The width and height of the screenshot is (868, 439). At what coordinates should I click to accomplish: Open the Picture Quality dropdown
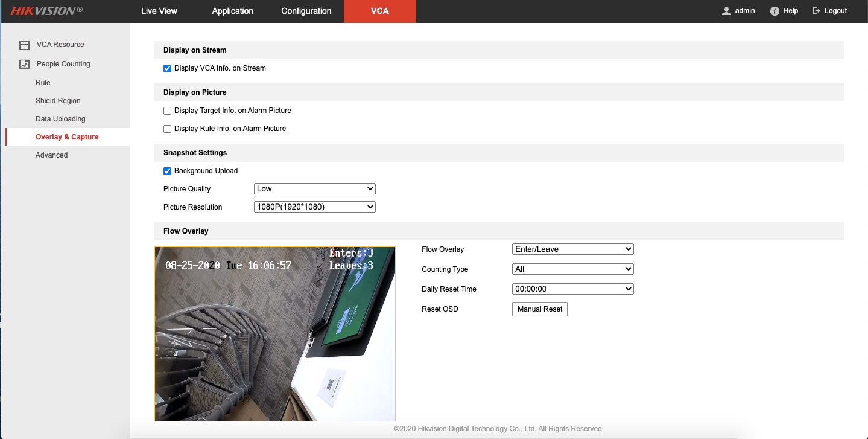pos(315,189)
